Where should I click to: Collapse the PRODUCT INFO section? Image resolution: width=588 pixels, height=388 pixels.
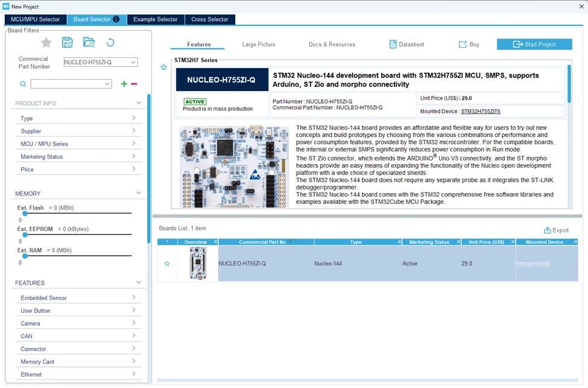tap(138, 103)
